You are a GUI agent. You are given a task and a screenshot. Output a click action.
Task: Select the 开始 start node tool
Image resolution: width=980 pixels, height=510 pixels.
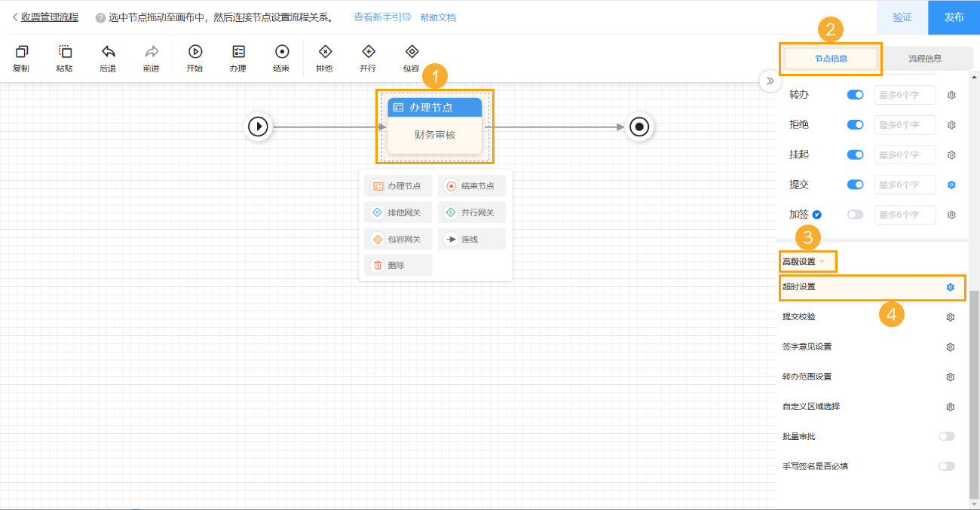(194, 52)
